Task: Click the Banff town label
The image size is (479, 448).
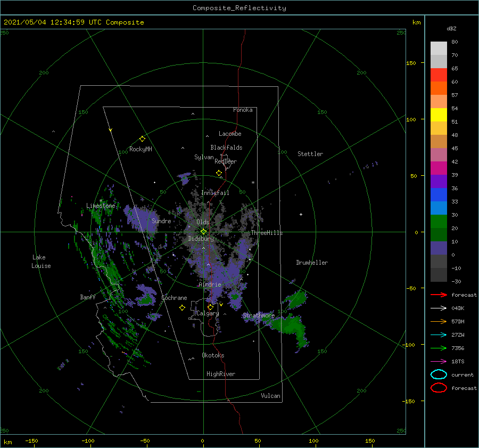Action: [x=88, y=297]
